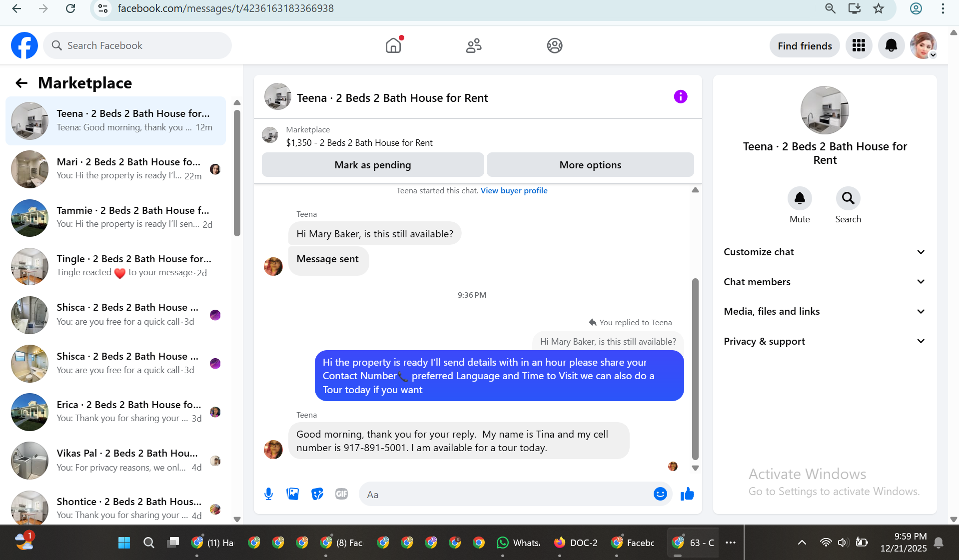959x560 pixels.
Task: Bookmark this page with star icon
Action: click(878, 8)
